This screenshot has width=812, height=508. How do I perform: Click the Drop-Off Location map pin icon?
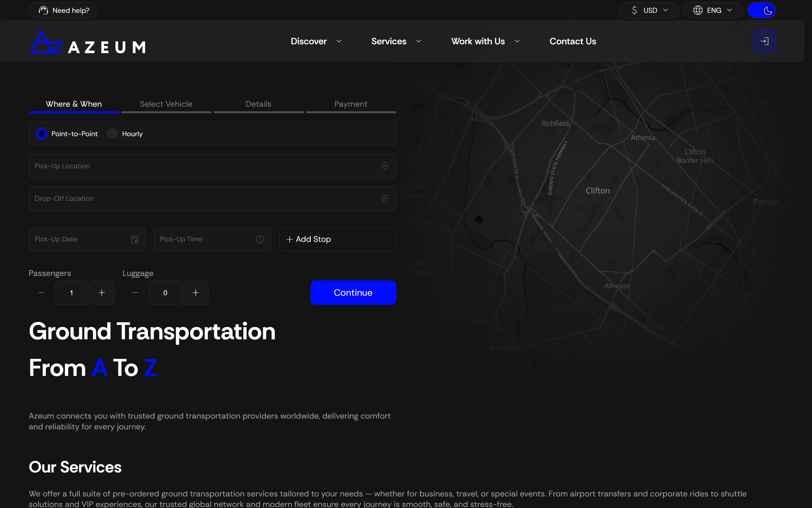(385, 199)
